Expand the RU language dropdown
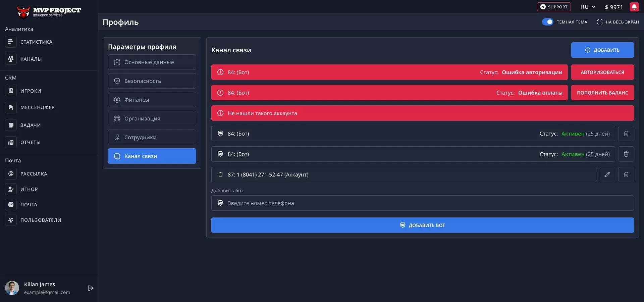 tap(588, 7)
